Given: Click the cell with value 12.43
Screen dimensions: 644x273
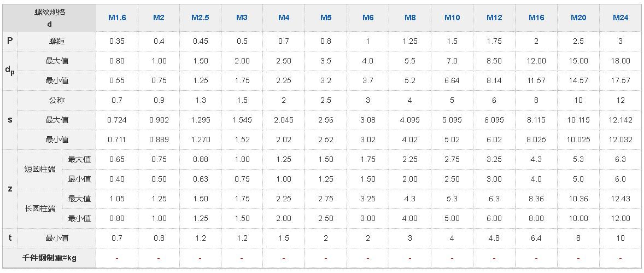Looking at the screenshot, I should (620, 199).
